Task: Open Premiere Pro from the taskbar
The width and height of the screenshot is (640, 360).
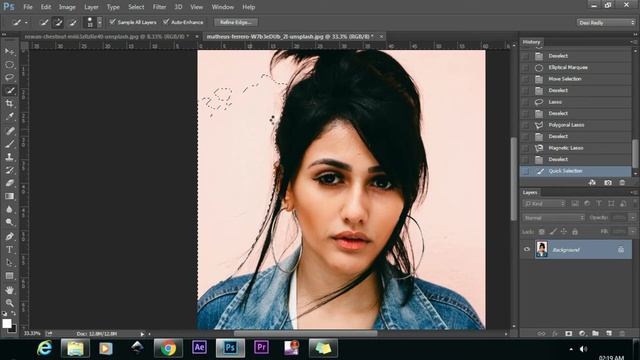Action: coord(261,347)
